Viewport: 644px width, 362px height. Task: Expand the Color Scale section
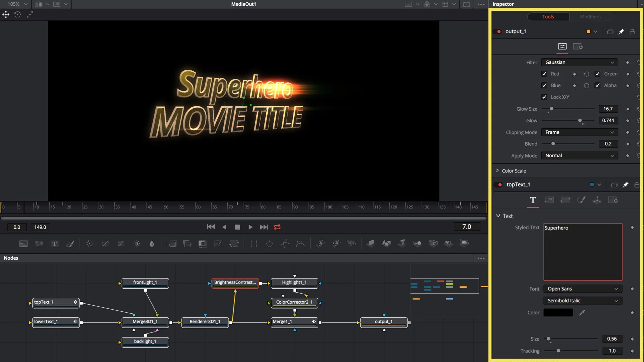[514, 171]
